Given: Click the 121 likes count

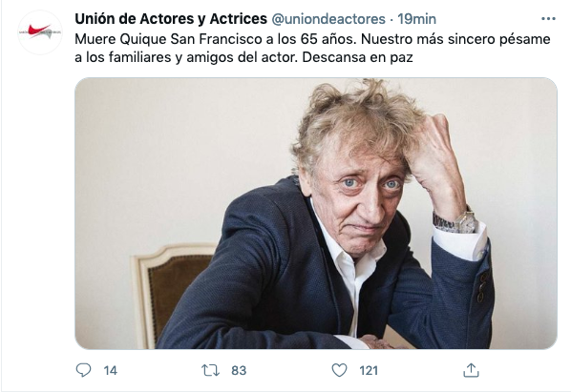Looking at the screenshot, I should coord(369,371).
